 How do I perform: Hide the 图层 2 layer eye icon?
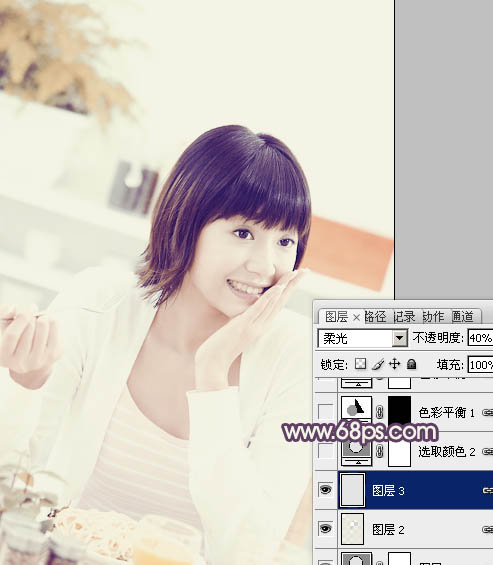325,529
